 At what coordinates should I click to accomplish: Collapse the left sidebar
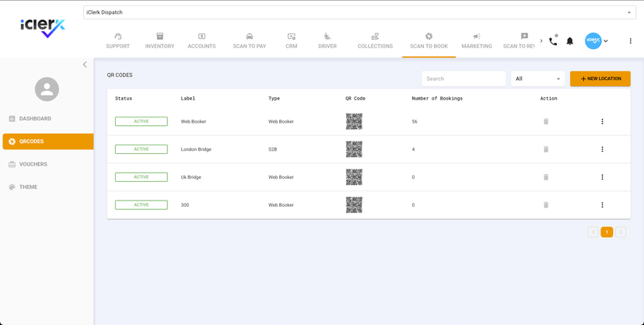pos(85,65)
